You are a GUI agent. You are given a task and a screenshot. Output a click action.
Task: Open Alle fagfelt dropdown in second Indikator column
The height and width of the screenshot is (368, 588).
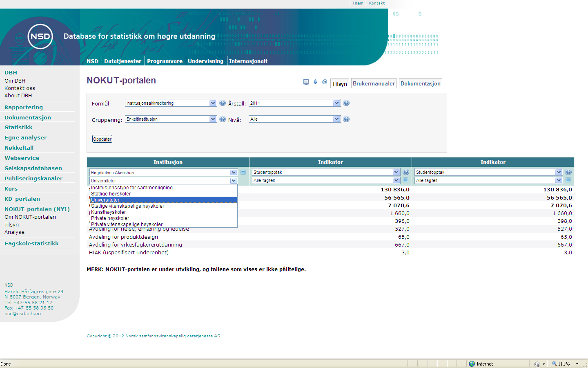[x=488, y=180]
